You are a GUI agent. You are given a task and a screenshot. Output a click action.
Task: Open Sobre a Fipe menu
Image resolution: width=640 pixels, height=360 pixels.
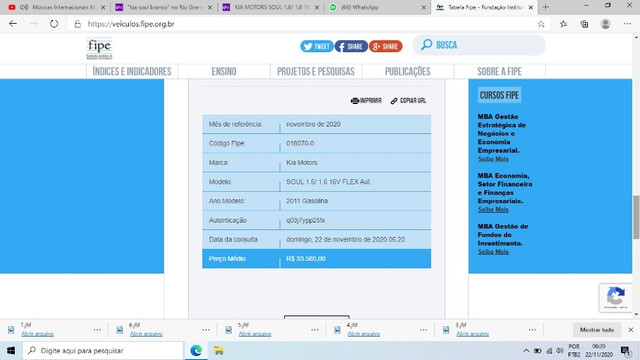pyautogui.click(x=500, y=71)
